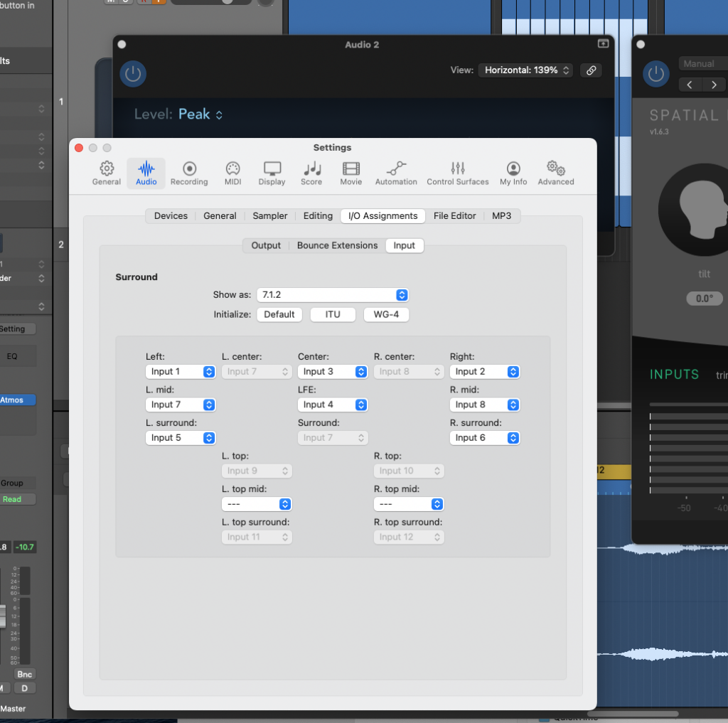
Task: Adjust the tilt value in the SPATIAL plugin
Action: pos(703,299)
